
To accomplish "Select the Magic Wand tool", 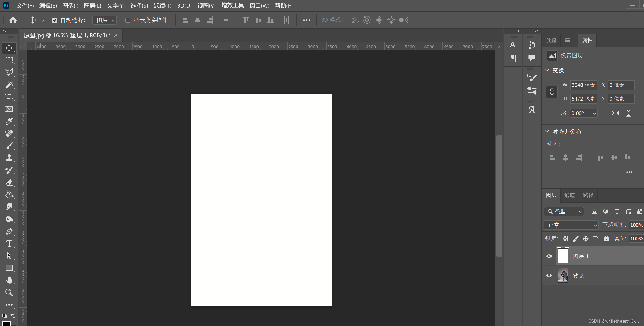I will [9, 85].
